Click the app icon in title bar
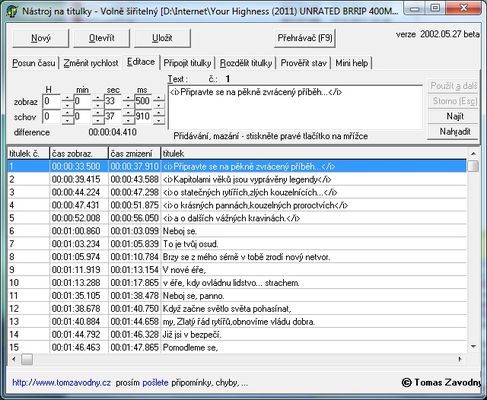Viewport: 487px width, 400px height. [x=12, y=11]
